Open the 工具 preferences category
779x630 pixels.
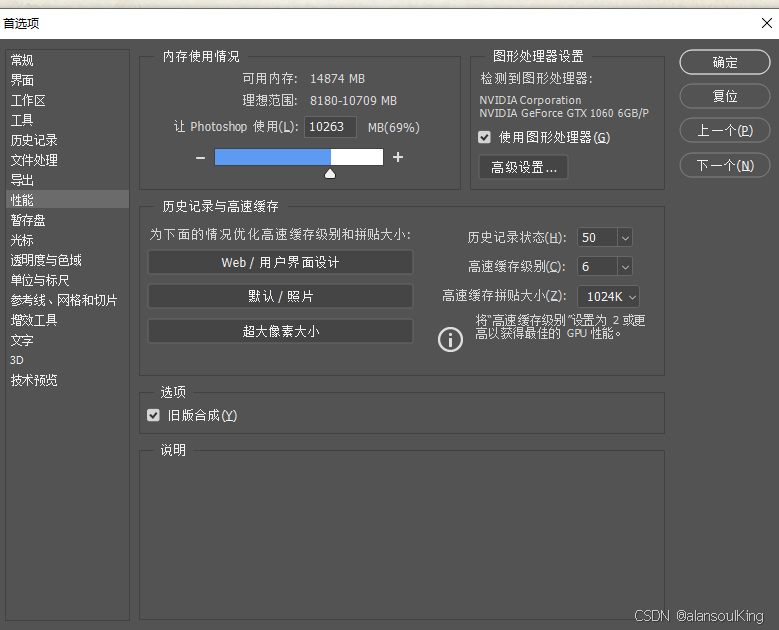pyautogui.click(x=67, y=120)
